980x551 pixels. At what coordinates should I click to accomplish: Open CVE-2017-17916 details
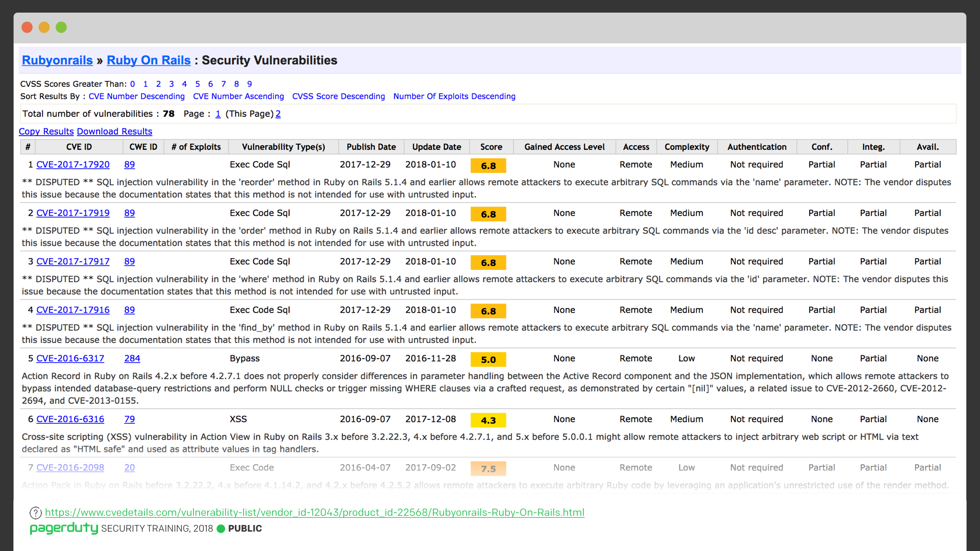tap(73, 310)
